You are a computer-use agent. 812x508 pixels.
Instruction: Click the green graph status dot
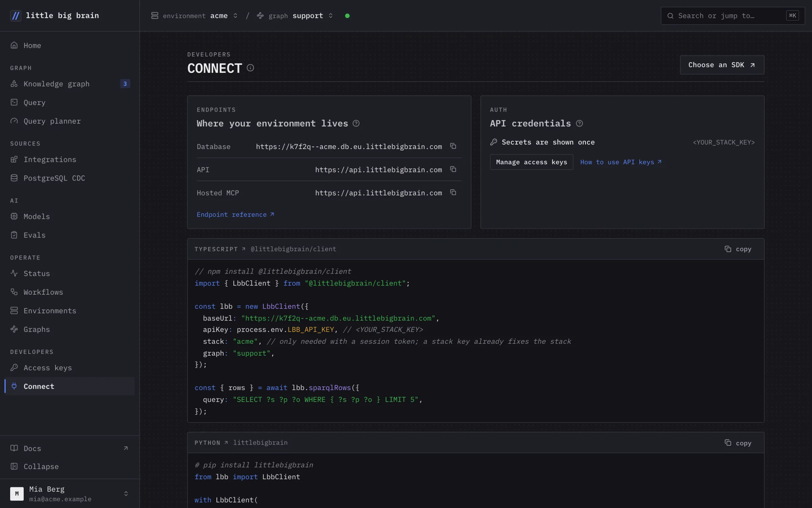tap(347, 16)
